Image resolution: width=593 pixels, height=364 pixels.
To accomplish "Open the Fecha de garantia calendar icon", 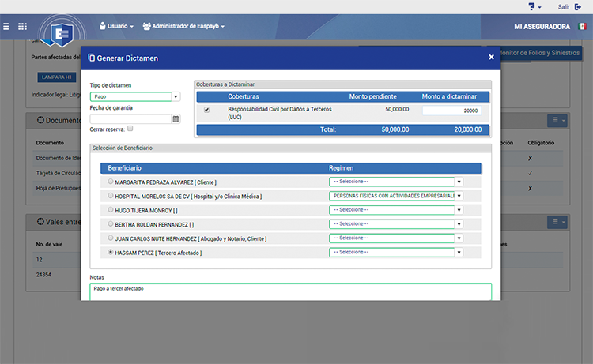I will coord(176,119).
